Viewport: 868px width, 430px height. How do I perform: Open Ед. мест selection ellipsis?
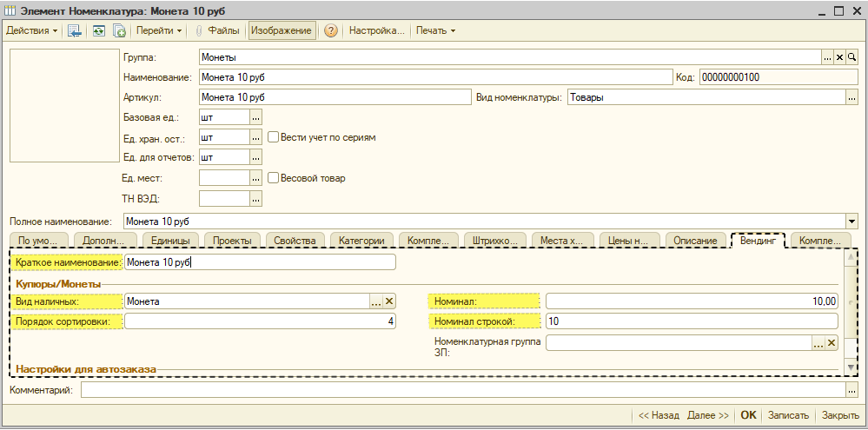[255, 178]
